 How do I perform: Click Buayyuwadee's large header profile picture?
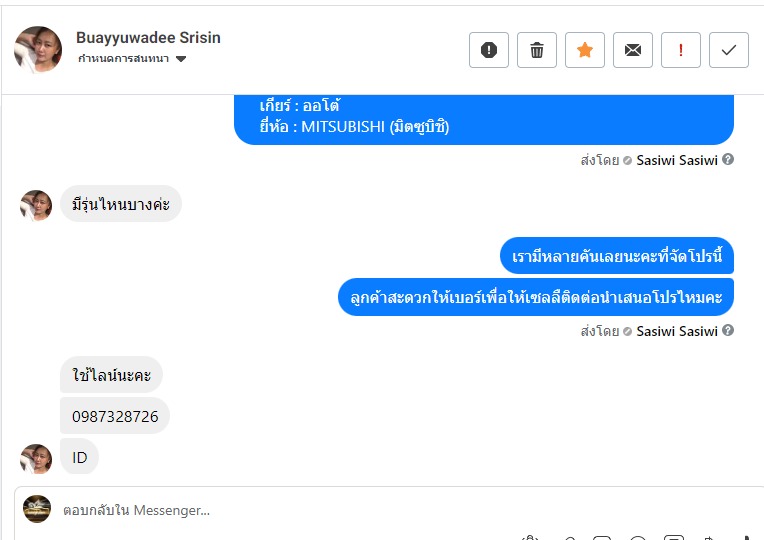[x=38, y=49]
